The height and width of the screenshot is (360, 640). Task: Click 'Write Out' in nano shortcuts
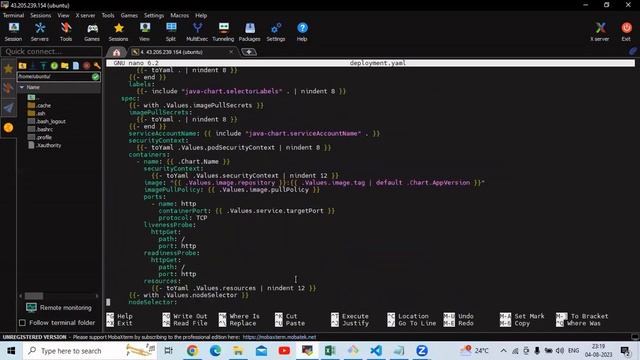190,316
